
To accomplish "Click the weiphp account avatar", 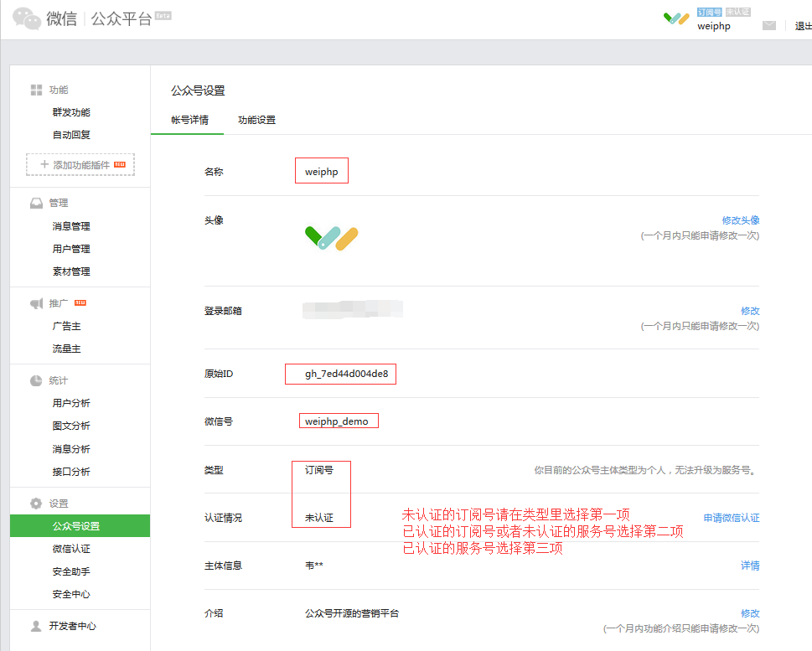I will tap(675, 18).
